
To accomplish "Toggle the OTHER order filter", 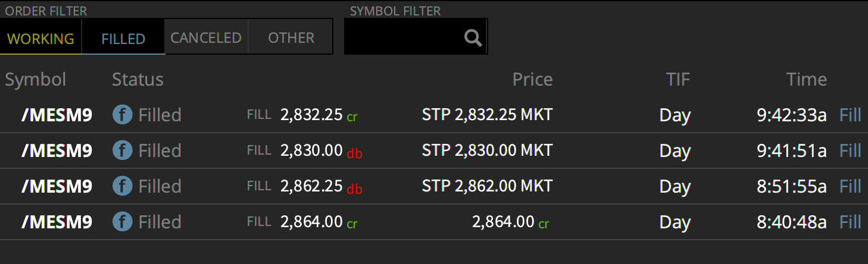I will [291, 37].
